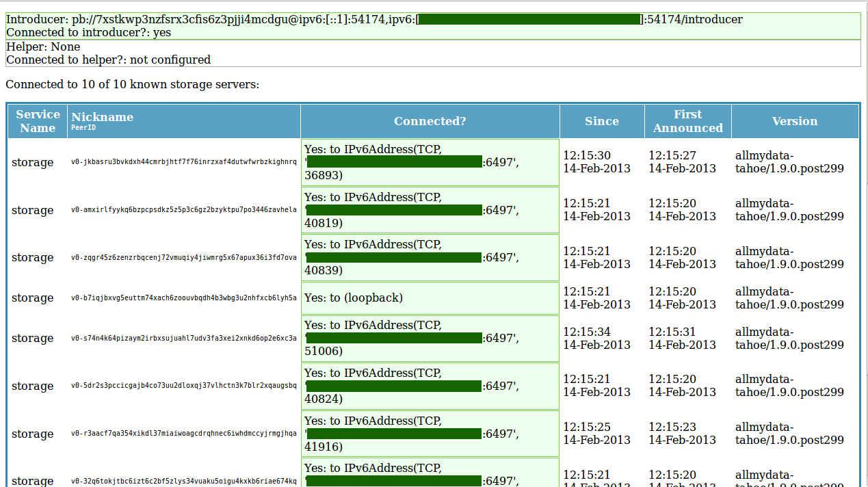Click the "Yes: to (loopback)" connection cell
The width and height of the screenshot is (868, 487).
[x=430, y=298]
